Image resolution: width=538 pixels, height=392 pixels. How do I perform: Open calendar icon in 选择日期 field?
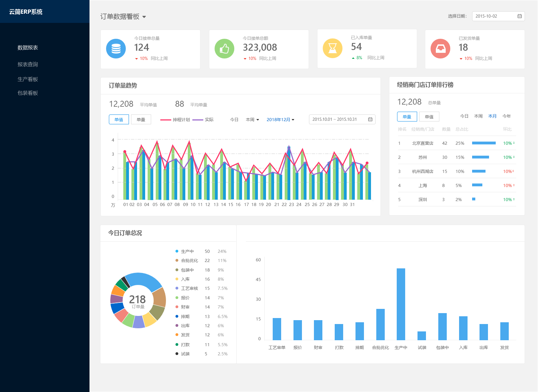[x=520, y=16]
